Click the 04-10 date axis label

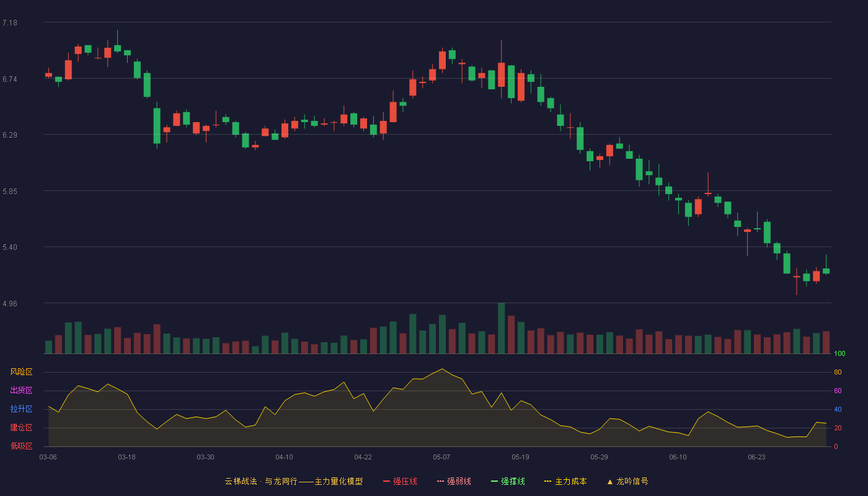tap(284, 457)
